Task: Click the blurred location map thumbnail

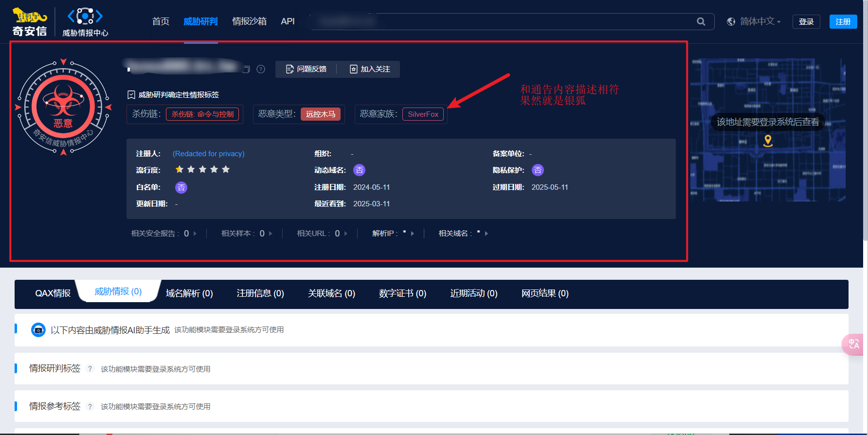Action: click(x=768, y=130)
